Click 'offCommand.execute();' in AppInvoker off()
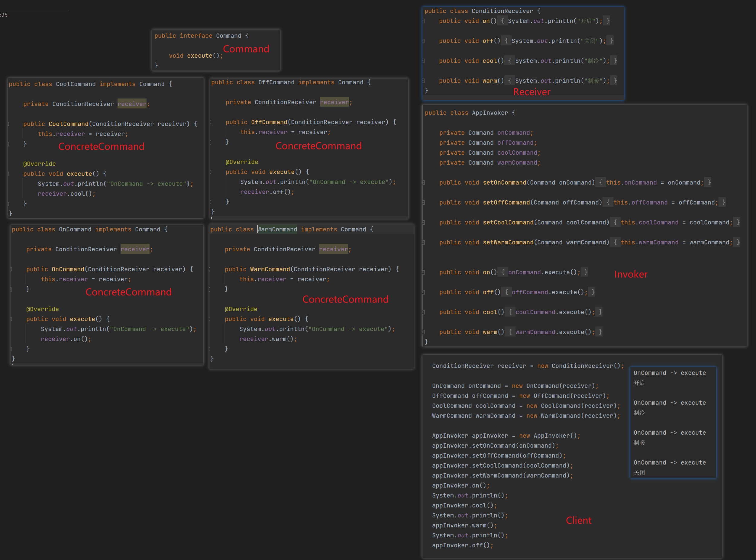 pos(550,293)
